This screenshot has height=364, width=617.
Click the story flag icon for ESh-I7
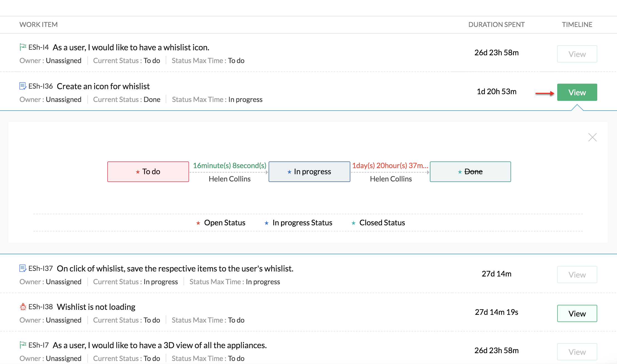point(23,345)
